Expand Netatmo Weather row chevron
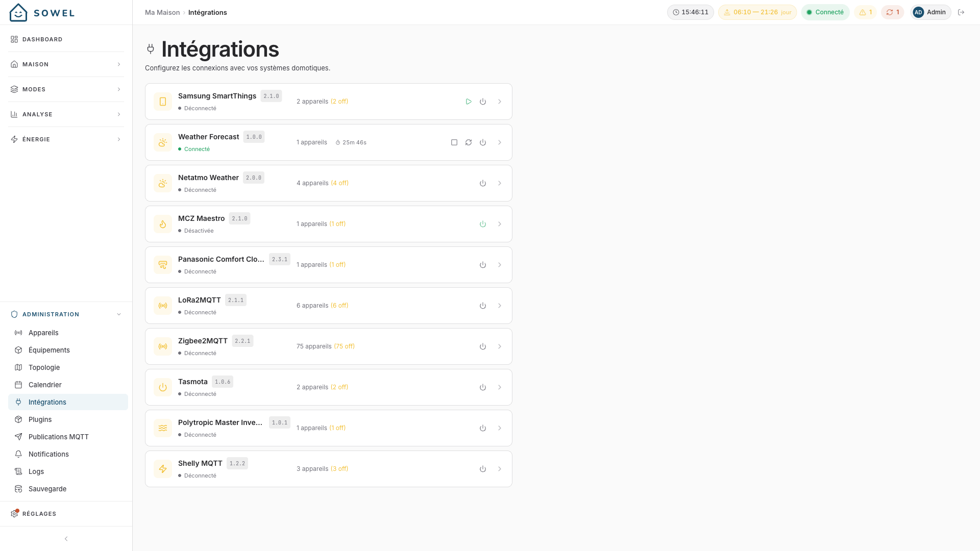Viewport: 980px width, 551px height. (x=500, y=183)
